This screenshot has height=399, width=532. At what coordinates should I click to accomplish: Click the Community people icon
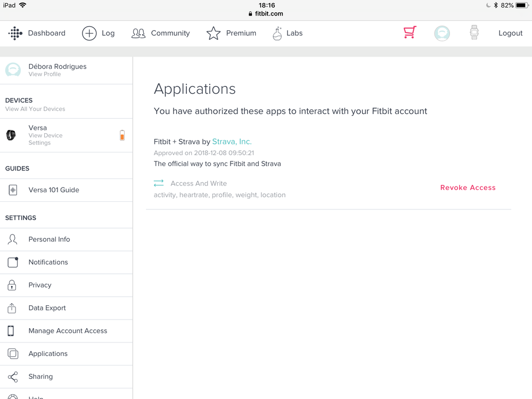[x=138, y=33]
